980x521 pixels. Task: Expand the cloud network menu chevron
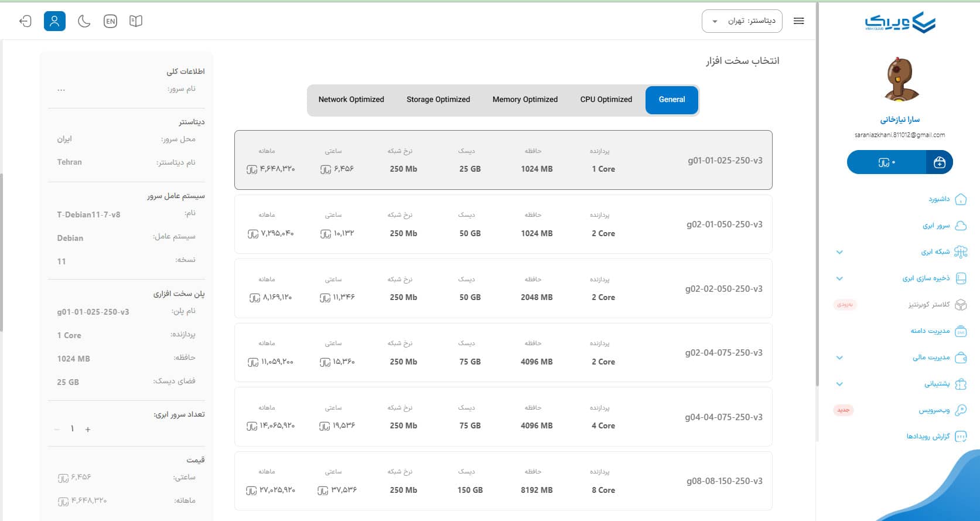(839, 252)
